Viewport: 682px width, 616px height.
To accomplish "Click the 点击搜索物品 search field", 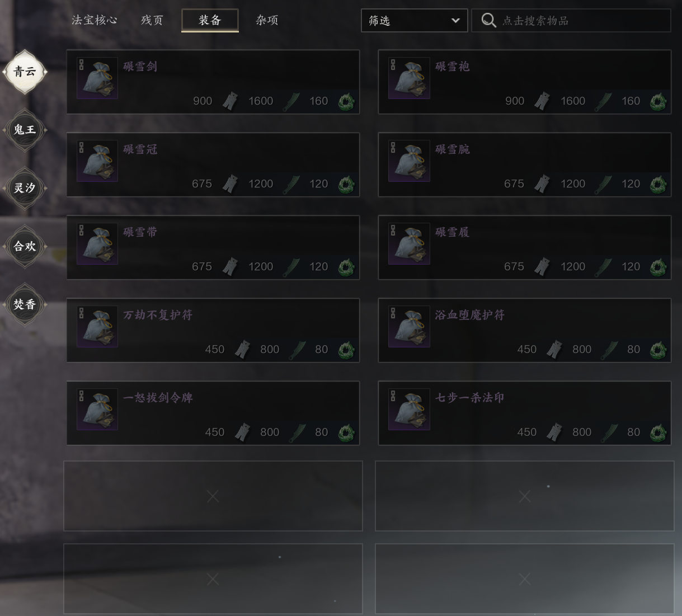I will point(571,21).
